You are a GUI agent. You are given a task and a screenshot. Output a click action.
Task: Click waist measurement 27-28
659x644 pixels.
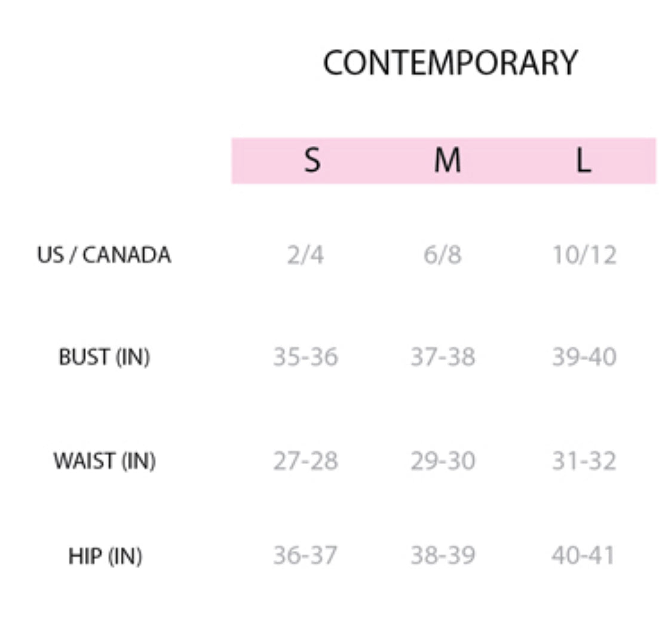[305, 461]
